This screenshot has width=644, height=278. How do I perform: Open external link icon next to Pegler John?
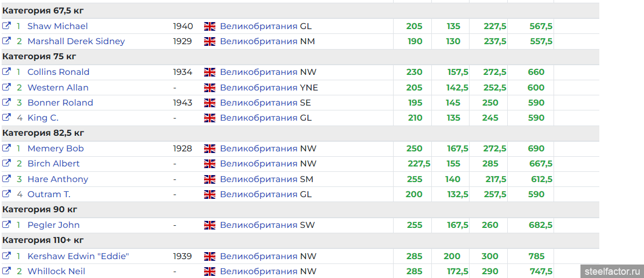click(x=6, y=225)
